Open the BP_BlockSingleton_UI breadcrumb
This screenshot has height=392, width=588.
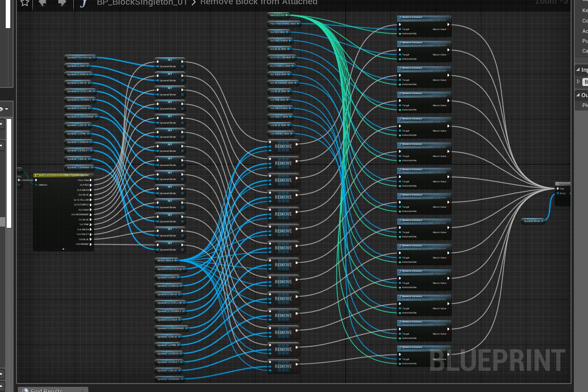pos(142,2)
